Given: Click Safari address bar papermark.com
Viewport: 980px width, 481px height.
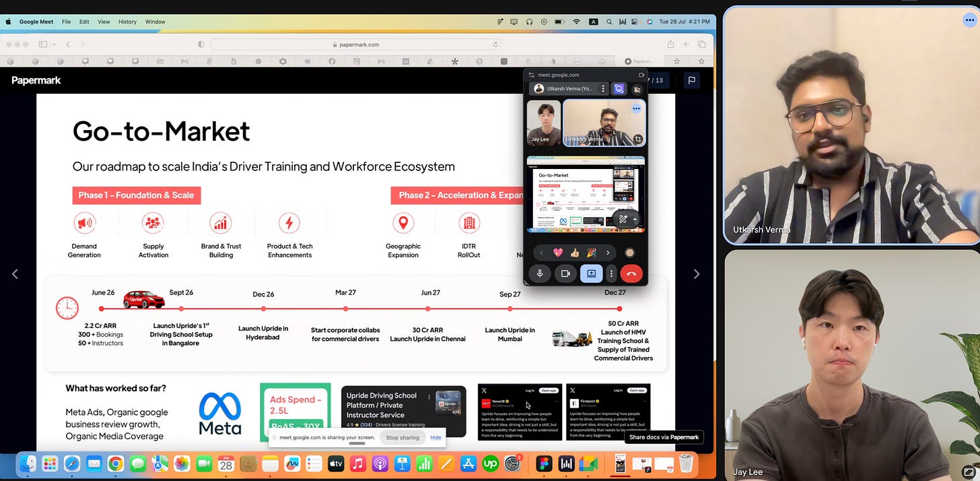Looking at the screenshot, I should [356, 44].
